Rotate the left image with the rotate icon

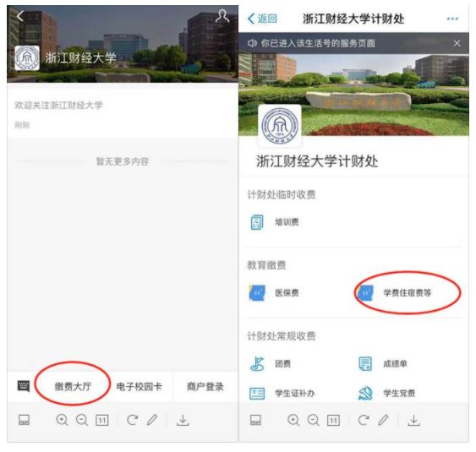pyautogui.click(x=133, y=420)
